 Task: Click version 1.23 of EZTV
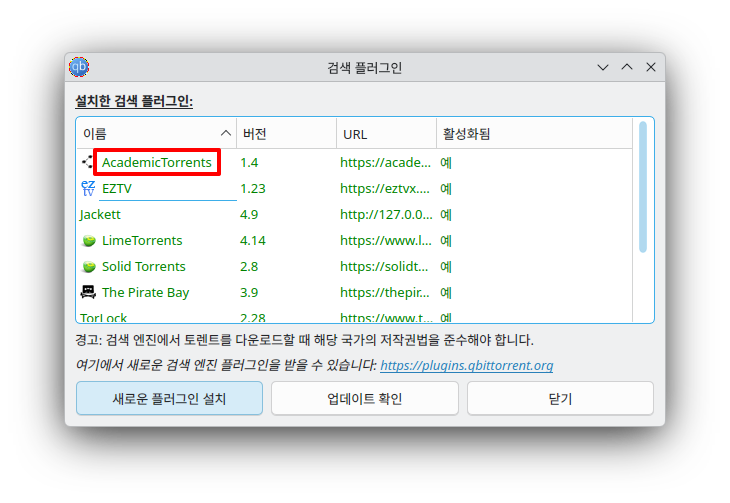click(253, 189)
